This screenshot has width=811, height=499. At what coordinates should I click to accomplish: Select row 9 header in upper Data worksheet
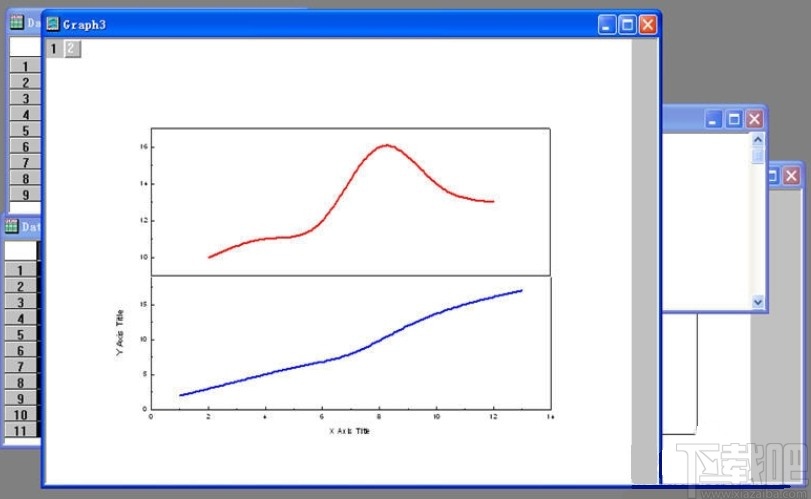point(25,194)
